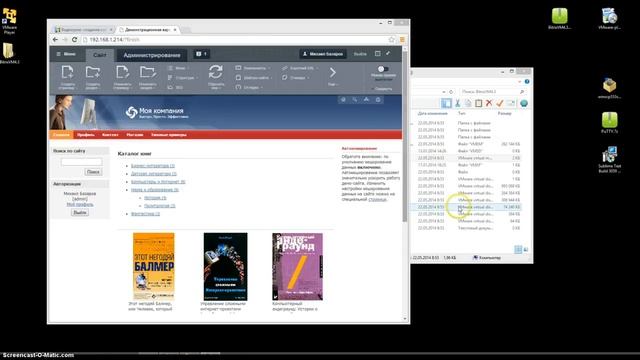Open the PuTTY desktop icon

(x=609, y=122)
